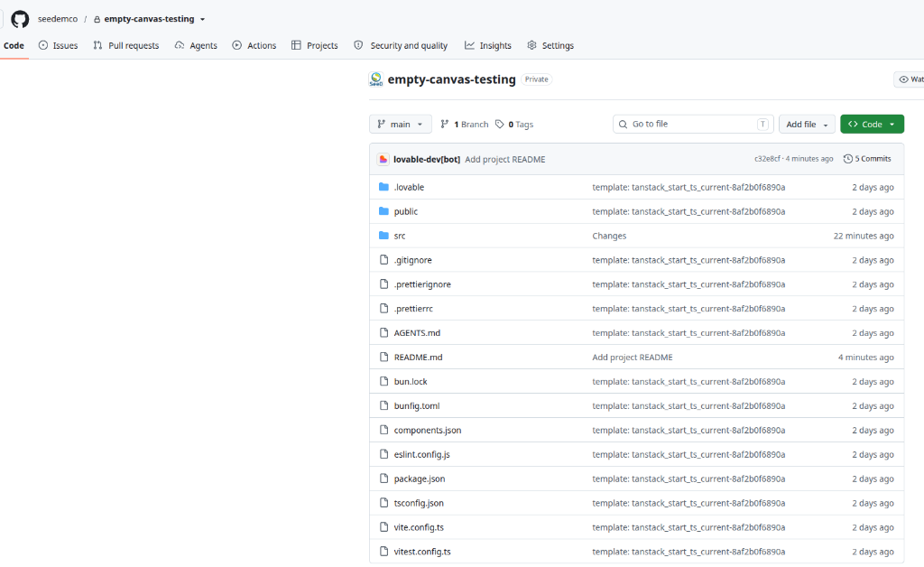The height and width of the screenshot is (567, 924).
Task: Click the .prettierrc file icon
Action: (383, 308)
